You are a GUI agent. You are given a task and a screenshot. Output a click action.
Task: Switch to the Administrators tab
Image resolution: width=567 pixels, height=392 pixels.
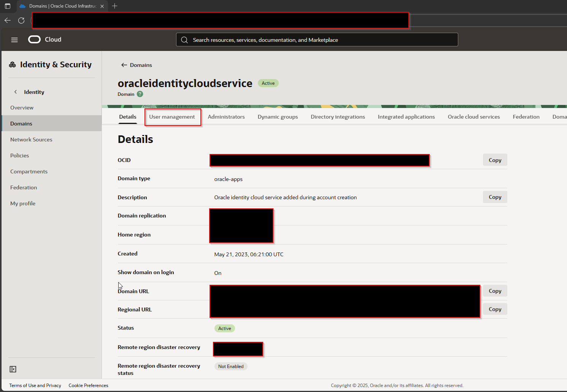coord(226,117)
